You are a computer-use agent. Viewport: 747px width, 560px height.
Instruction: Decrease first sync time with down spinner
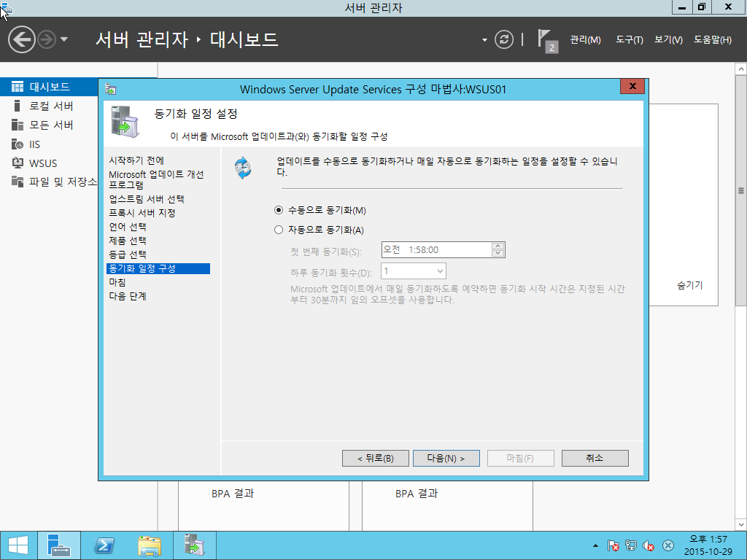(498, 253)
